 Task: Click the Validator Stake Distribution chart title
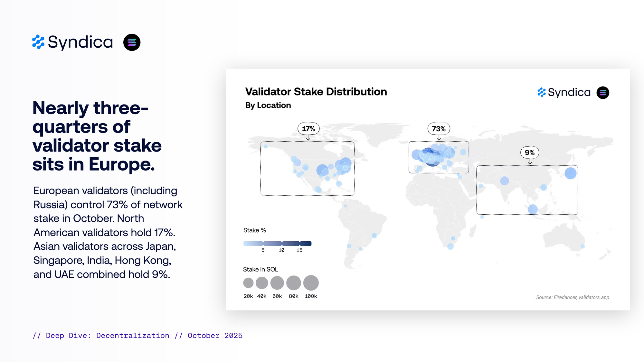(x=316, y=92)
